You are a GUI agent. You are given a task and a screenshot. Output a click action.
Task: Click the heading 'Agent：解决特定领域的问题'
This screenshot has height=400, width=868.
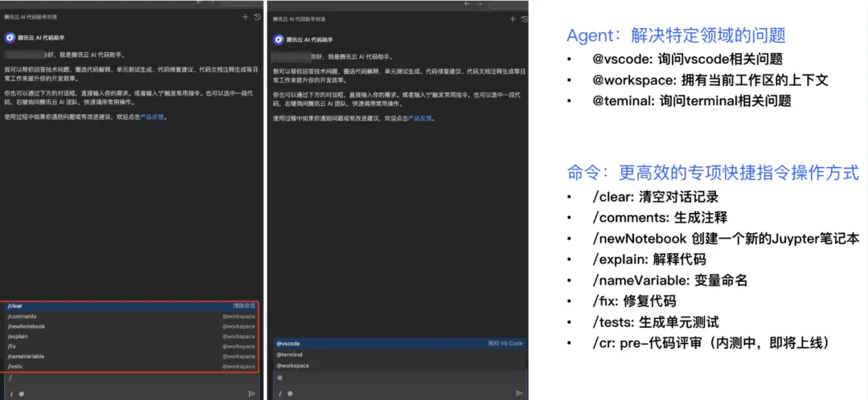(676, 36)
